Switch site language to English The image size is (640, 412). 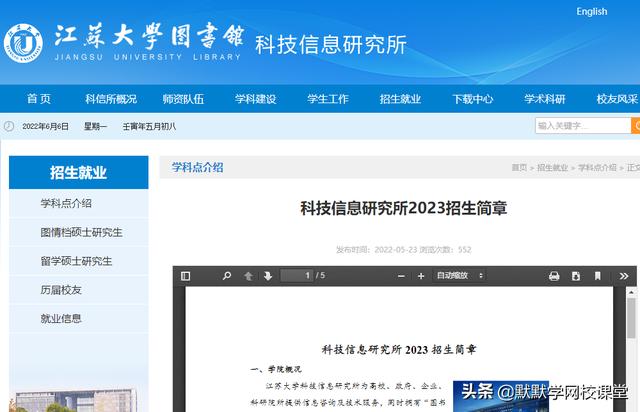click(x=591, y=11)
